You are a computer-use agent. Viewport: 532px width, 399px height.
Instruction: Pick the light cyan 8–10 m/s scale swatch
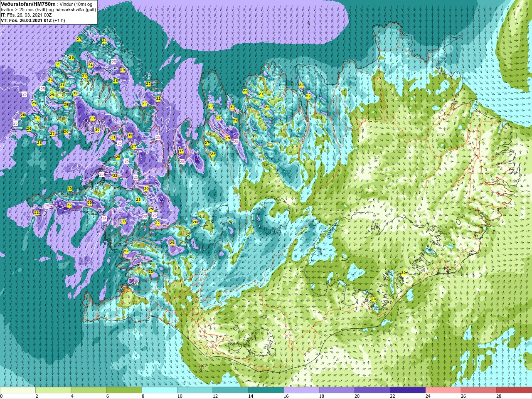[160, 390]
